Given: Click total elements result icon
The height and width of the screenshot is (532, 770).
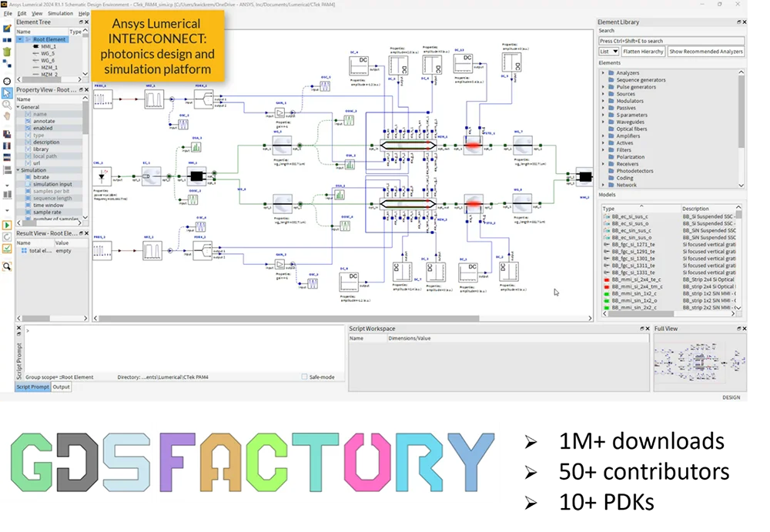Looking at the screenshot, I should [24, 250].
